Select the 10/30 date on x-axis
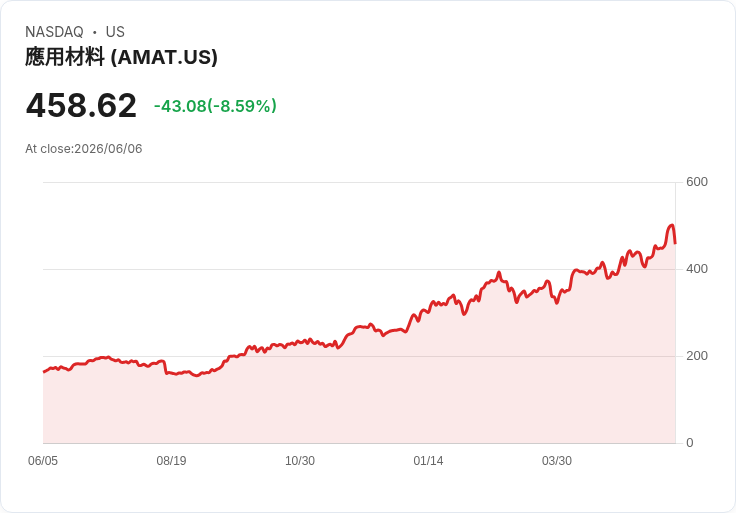This screenshot has height=513, width=736. pyautogui.click(x=300, y=461)
